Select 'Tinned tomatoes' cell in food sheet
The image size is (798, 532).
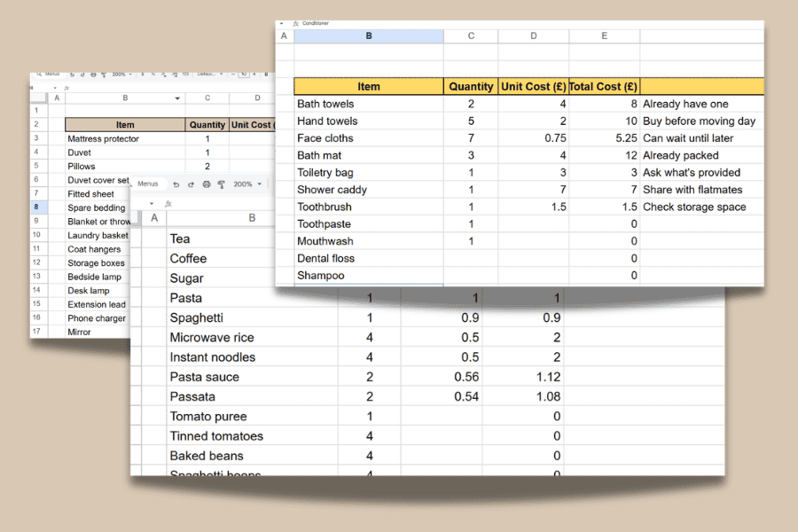(x=252, y=436)
